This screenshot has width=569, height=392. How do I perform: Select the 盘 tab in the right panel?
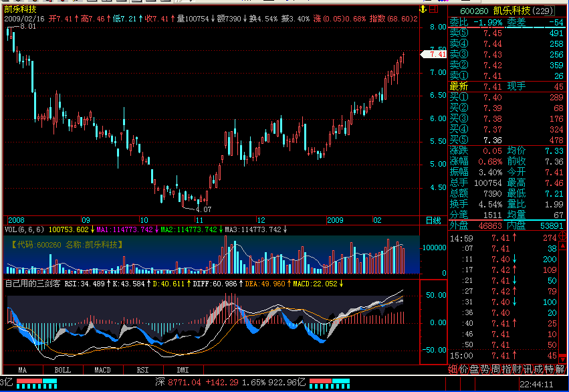pyautogui.click(x=474, y=369)
